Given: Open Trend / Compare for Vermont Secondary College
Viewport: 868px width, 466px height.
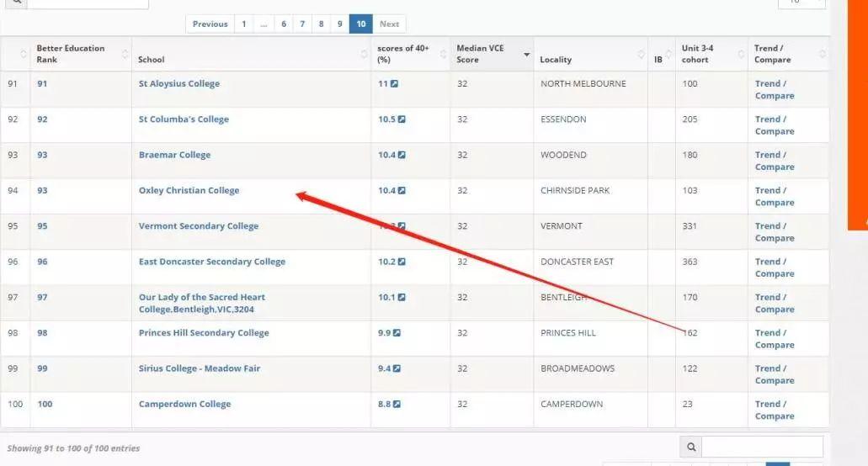Looking at the screenshot, I should pos(775,232).
